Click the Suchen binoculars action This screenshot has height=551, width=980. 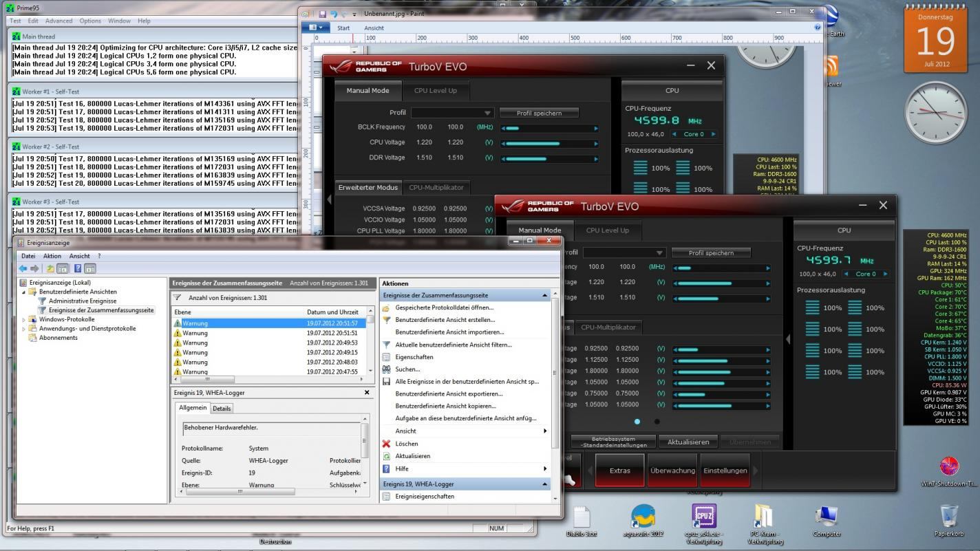[386, 369]
